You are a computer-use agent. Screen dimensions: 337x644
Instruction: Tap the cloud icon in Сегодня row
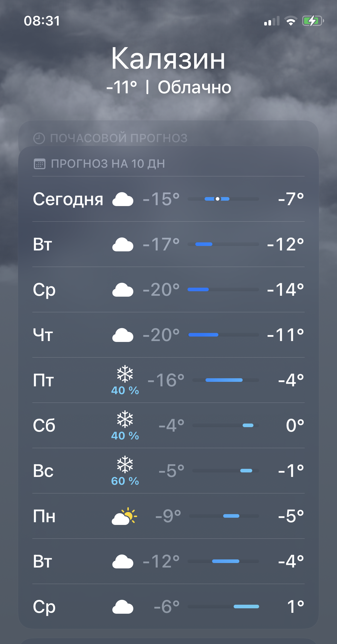pyautogui.click(x=123, y=199)
